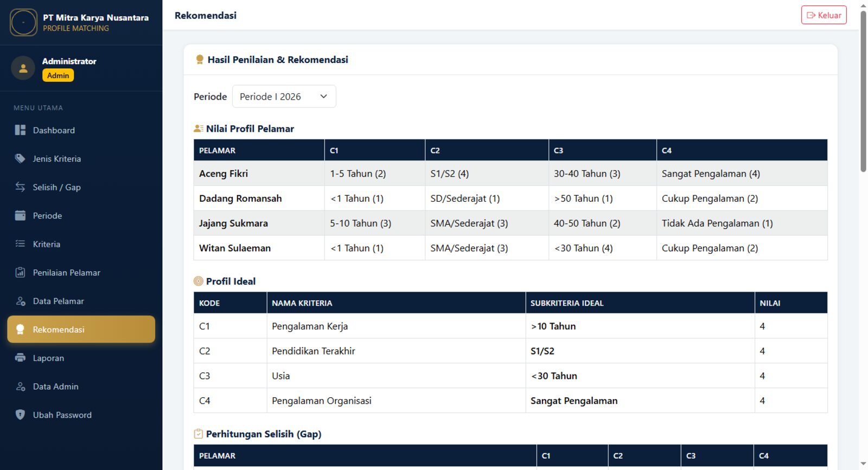Open the Periode I 2026 dropdown
The image size is (868, 470).
[284, 96]
